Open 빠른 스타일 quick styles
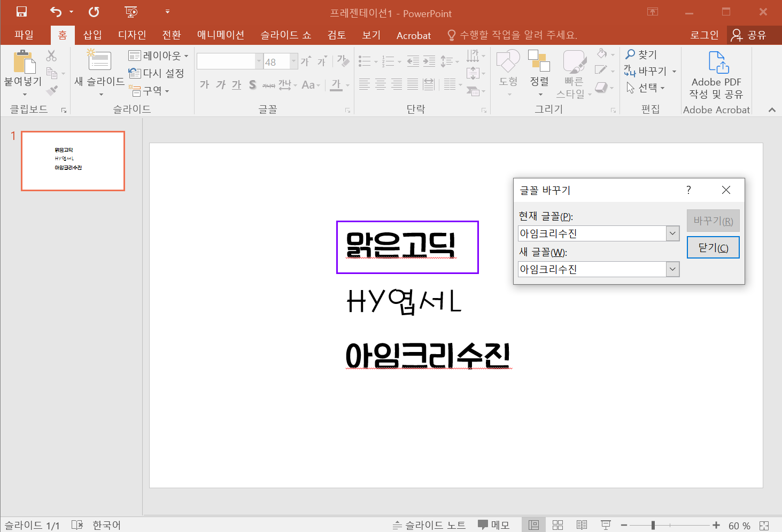 (x=574, y=74)
